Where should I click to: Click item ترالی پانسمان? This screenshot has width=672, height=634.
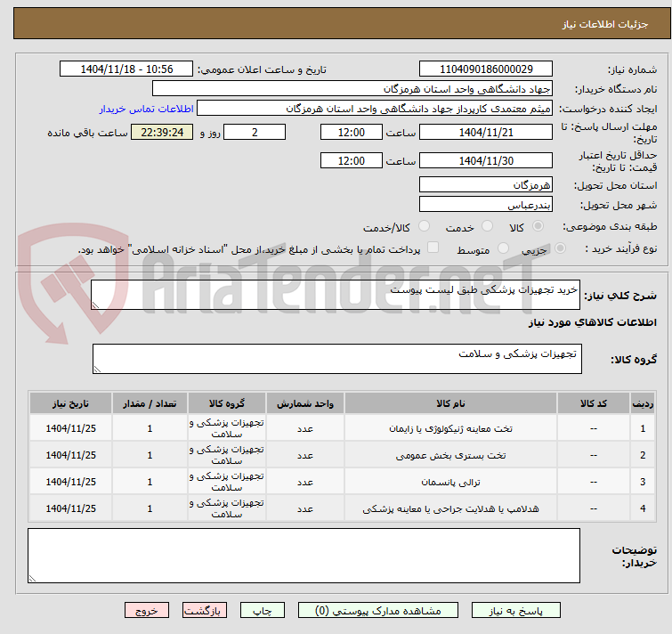pyautogui.click(x=450, y=483)
